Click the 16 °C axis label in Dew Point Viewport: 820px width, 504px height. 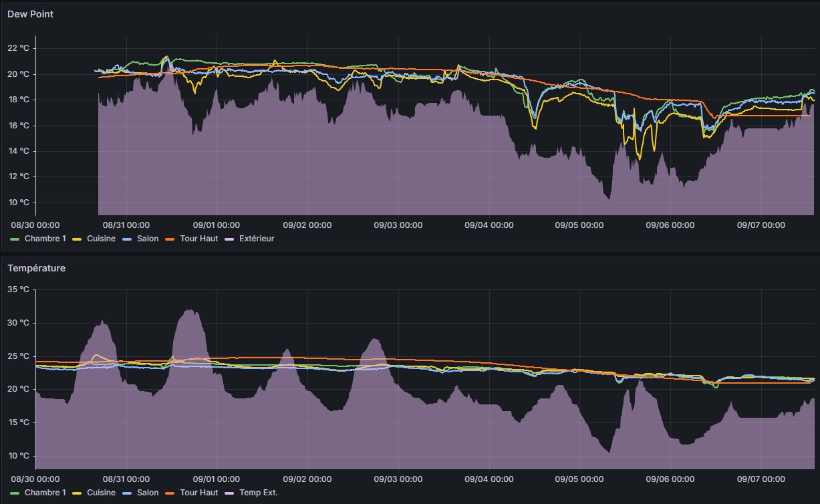pyautogui.click(x=18, y=126)
